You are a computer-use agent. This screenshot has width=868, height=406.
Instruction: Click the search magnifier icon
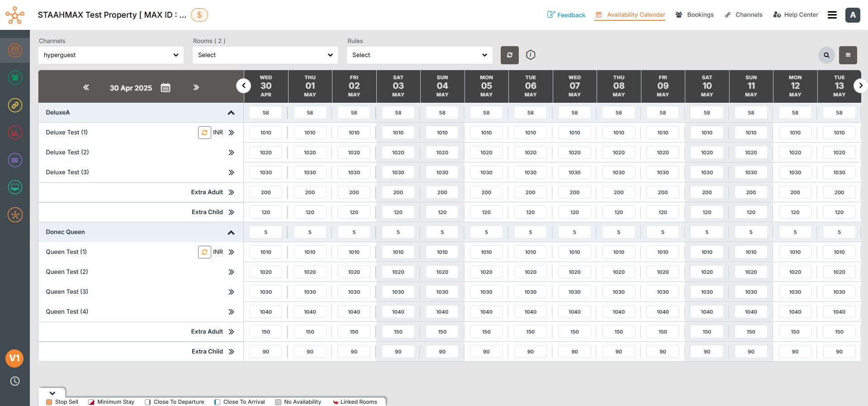[x=826, y=55]
